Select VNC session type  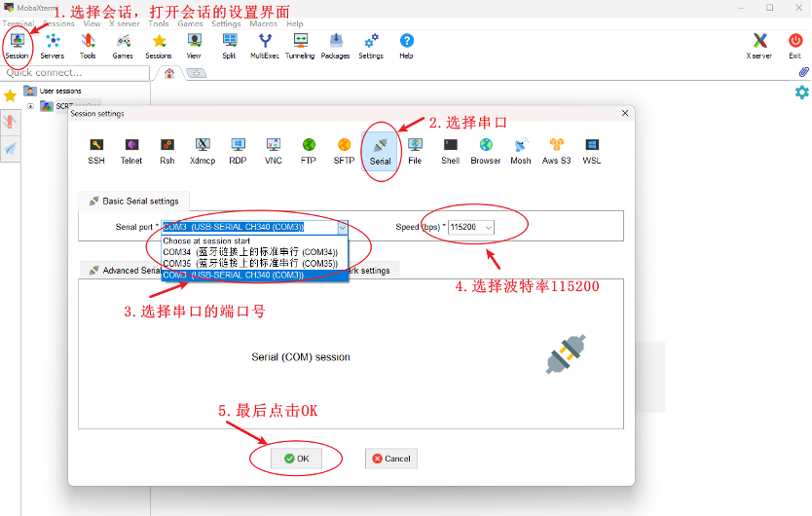[274, 151]
